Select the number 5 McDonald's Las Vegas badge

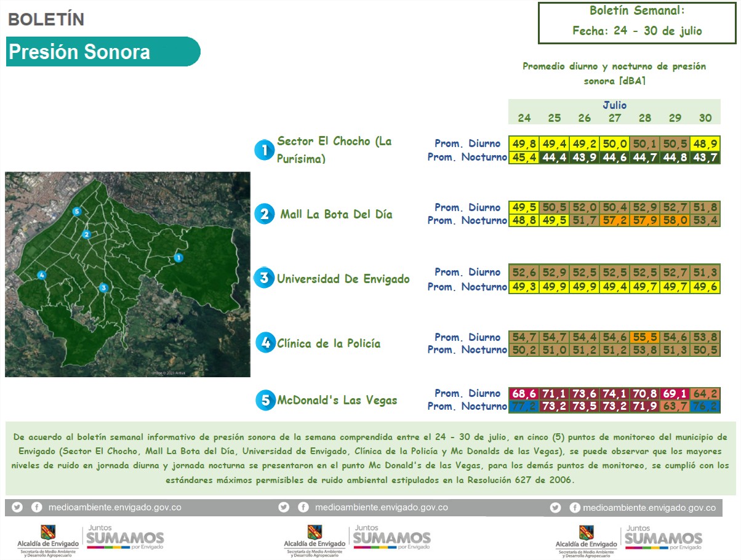(x=265, y=400)
